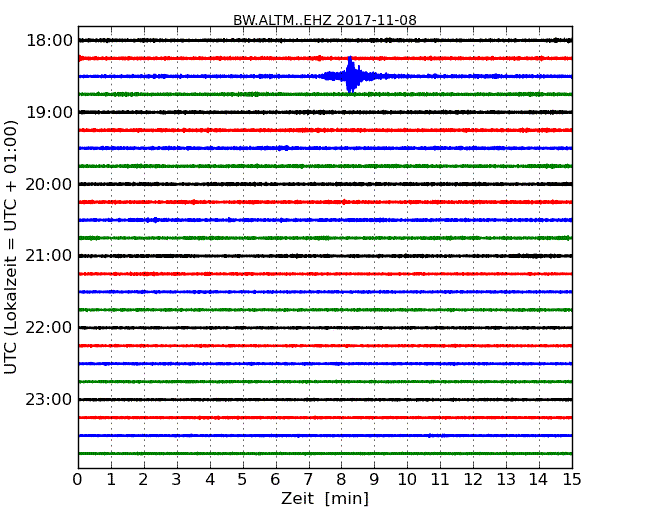The height and width of the screenshot is (520, 650).
Task: Click the vertical UTC Lokalzeit axis label
Action: [x=11, y=247]
